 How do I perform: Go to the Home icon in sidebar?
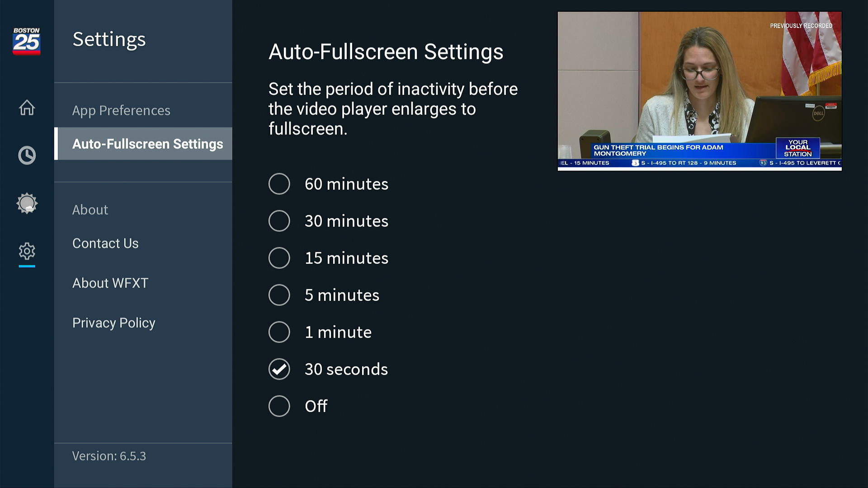coord(27,108)
